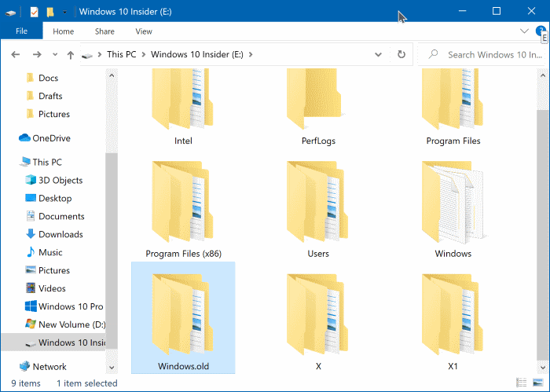550x392 pixels.
Task: Open Network in navigation pane
Action: coord(42,366)
